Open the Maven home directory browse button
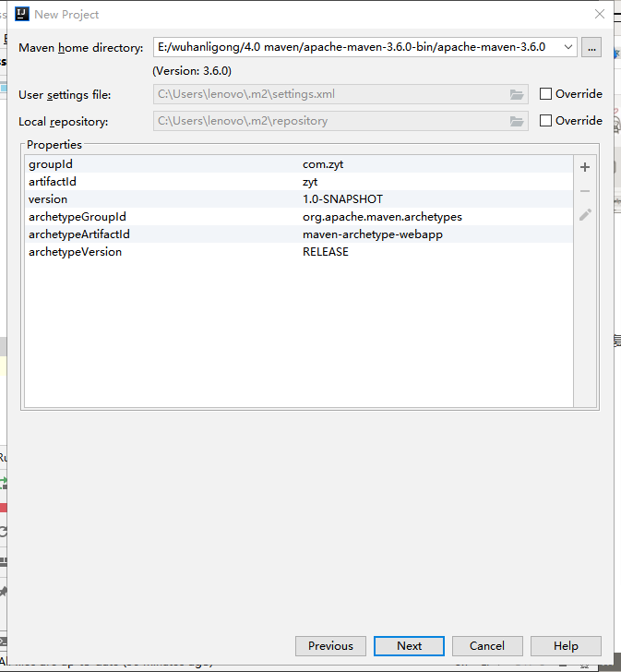The height and width of the screenshot is (672, 621). [x=591, y=47]
